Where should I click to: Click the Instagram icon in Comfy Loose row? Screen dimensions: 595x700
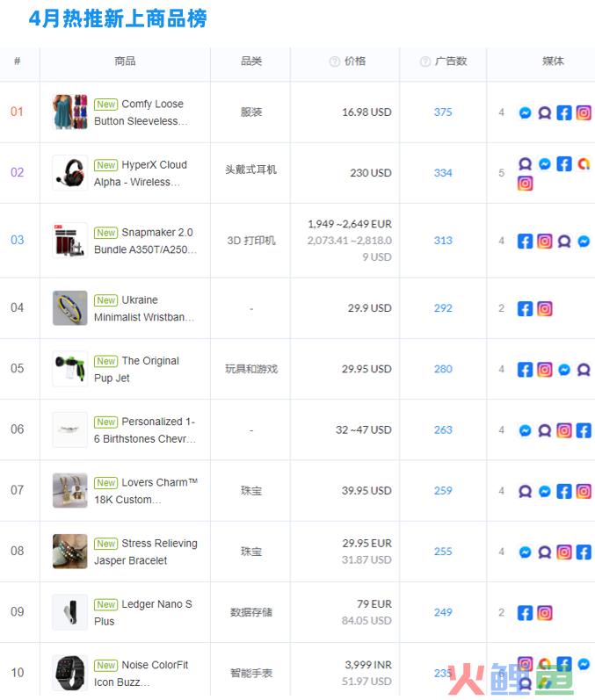pos(584,113)
